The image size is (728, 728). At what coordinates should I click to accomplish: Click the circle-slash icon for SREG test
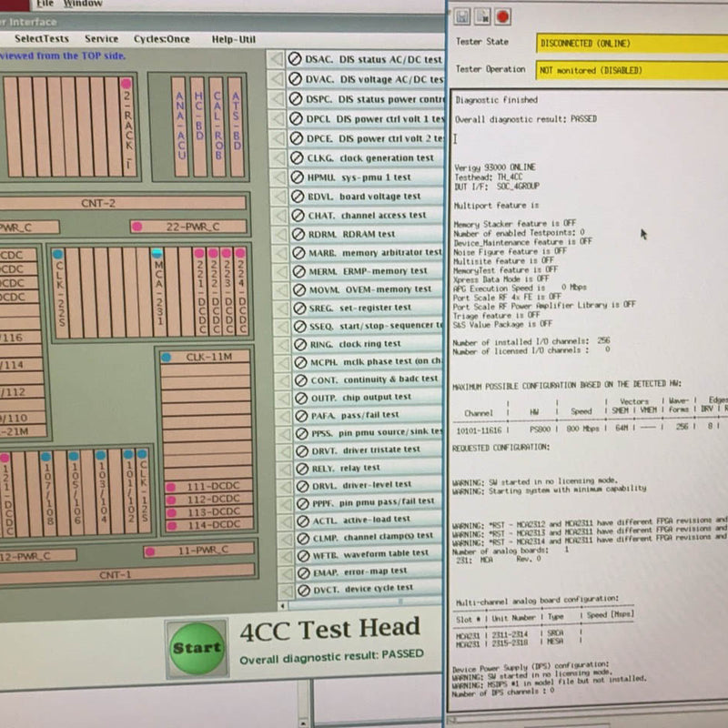pos(300,308)
